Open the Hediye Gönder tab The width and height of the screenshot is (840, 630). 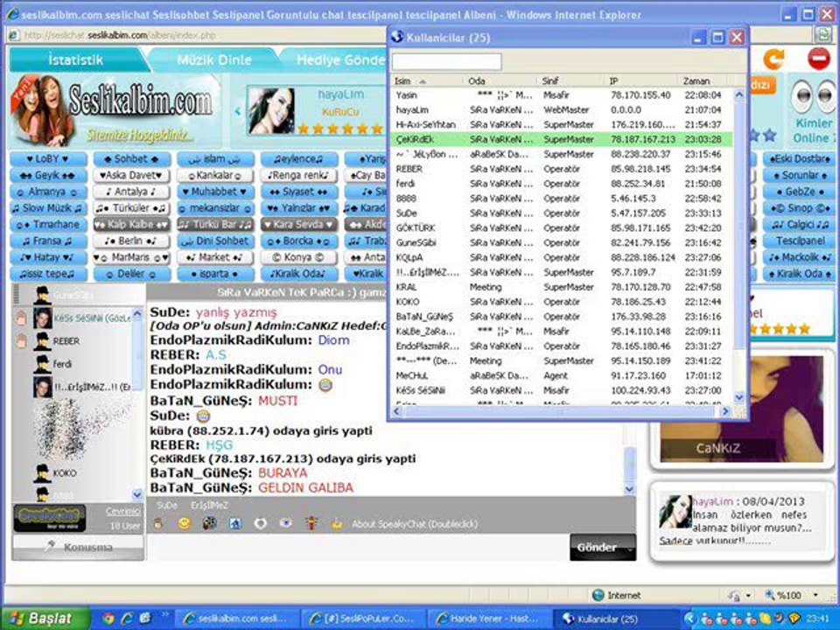click(x=339, y=59)
